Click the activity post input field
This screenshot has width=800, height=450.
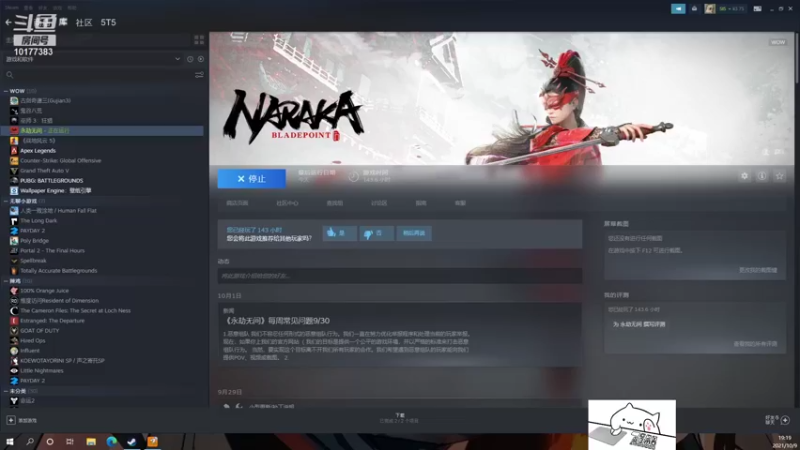click(x=400, y=276)
